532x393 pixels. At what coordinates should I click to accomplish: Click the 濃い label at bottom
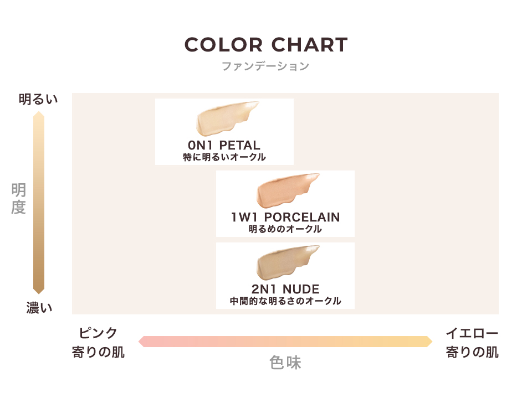pyautogui.click(x=39, y=308)
